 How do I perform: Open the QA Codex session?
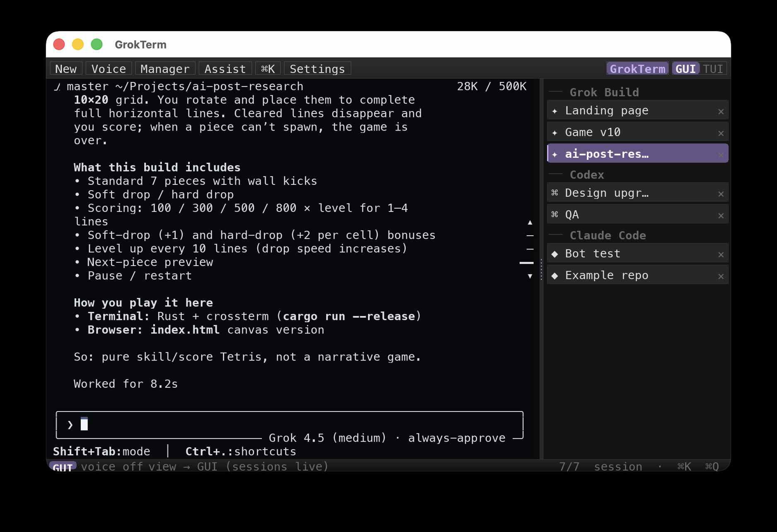pos(637,214)
